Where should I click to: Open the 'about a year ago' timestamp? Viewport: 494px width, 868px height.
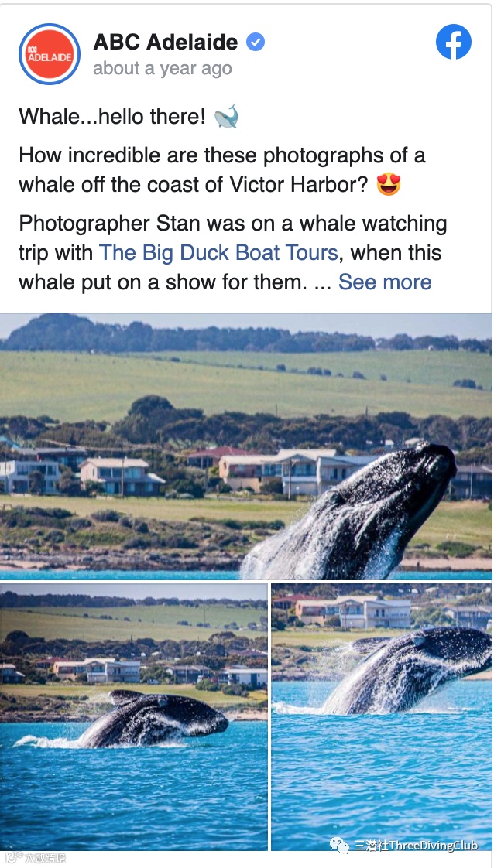pyautogui.click(x=163, y=69)
